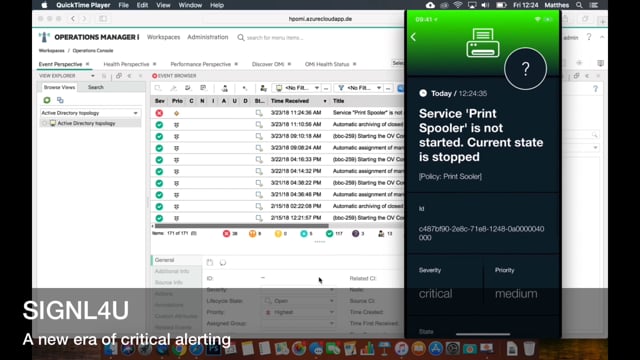Image resolution: width=640 pixels, height=360 pixels.
Task: Click the Wi-Fi icon in the macOS menu bar
Action: tap(458, 5)
